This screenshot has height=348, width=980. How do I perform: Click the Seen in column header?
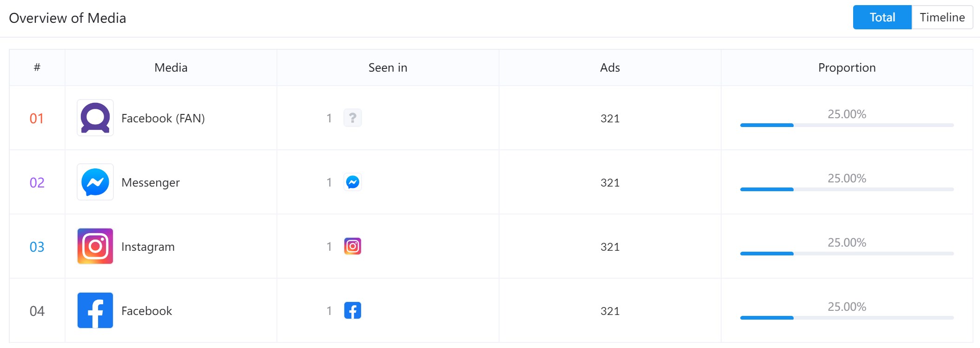pos(388,67)
